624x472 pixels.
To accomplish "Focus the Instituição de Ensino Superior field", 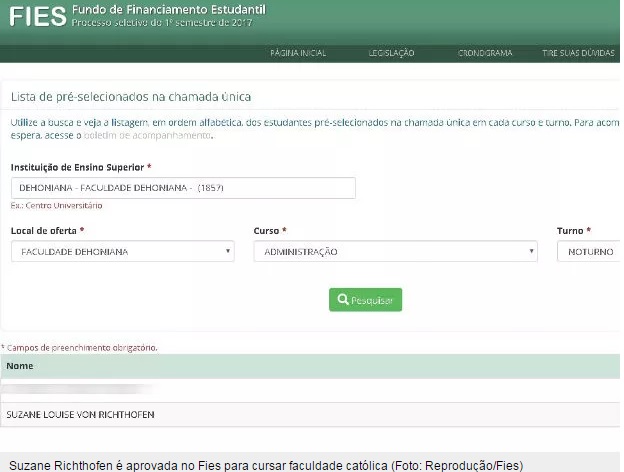I will click(x=183, y=188).
